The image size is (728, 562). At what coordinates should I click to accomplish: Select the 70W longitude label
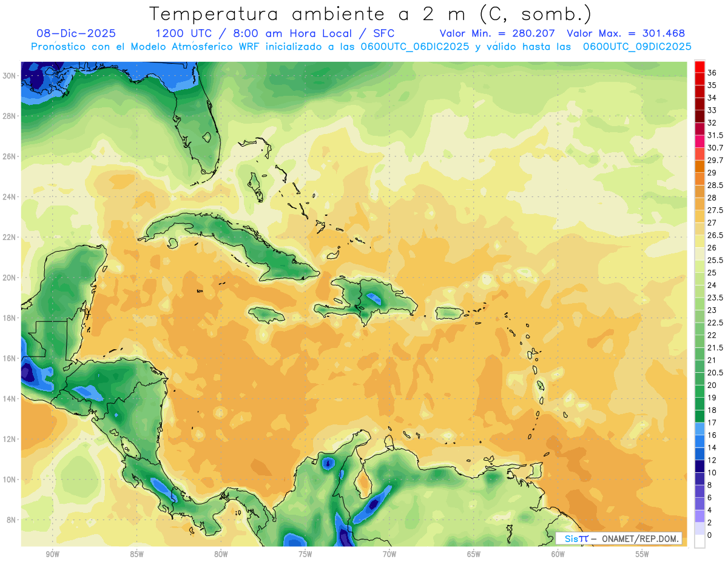pyautogui.click(x=389, y=554)
